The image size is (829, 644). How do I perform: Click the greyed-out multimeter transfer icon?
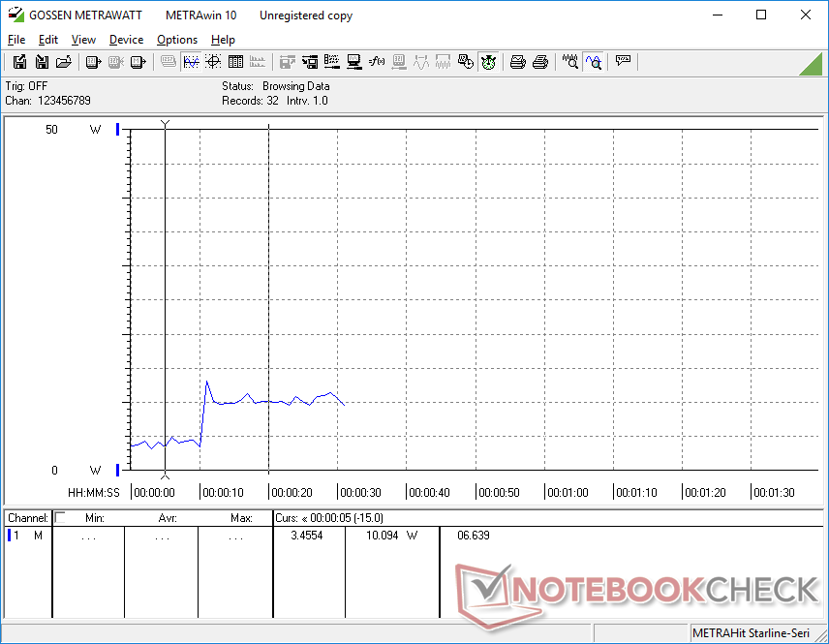coord(116,62)
